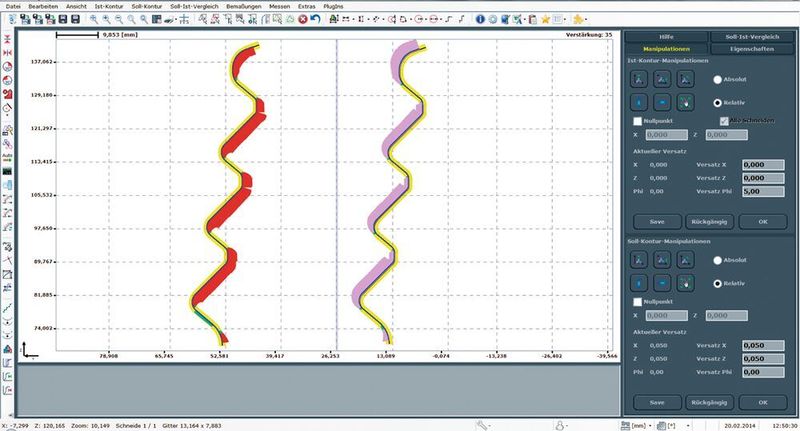
Task: Click the blue undo arrow icon
Action: (315, 19)
